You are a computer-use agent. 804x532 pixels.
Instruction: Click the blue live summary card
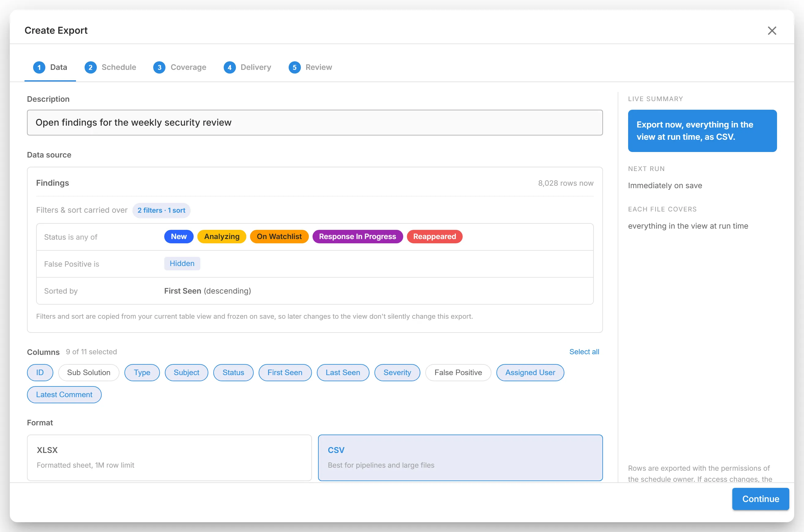(x=702, y=131)
